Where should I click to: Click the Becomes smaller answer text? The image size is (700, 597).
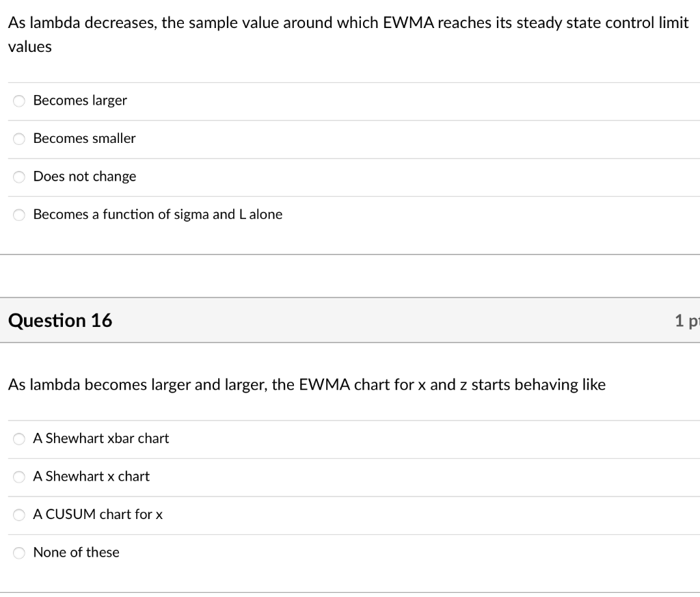pyautogui.click(x=83, y=138)
